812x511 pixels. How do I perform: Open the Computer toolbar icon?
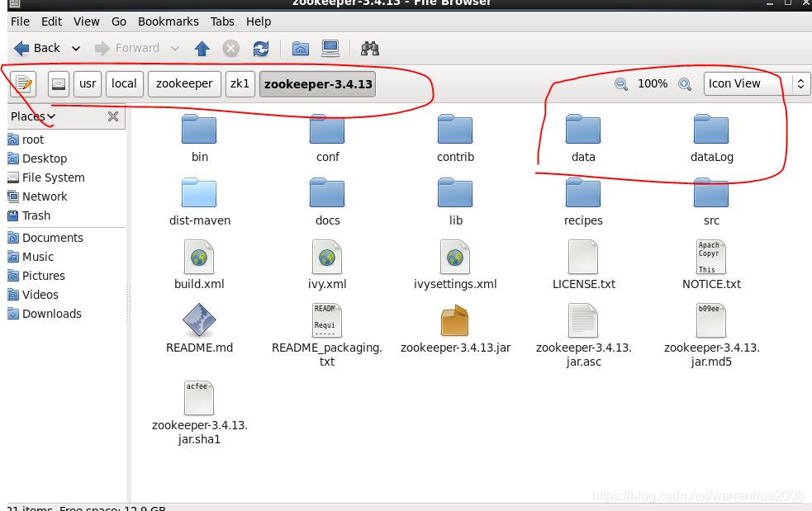pos(330,49)
